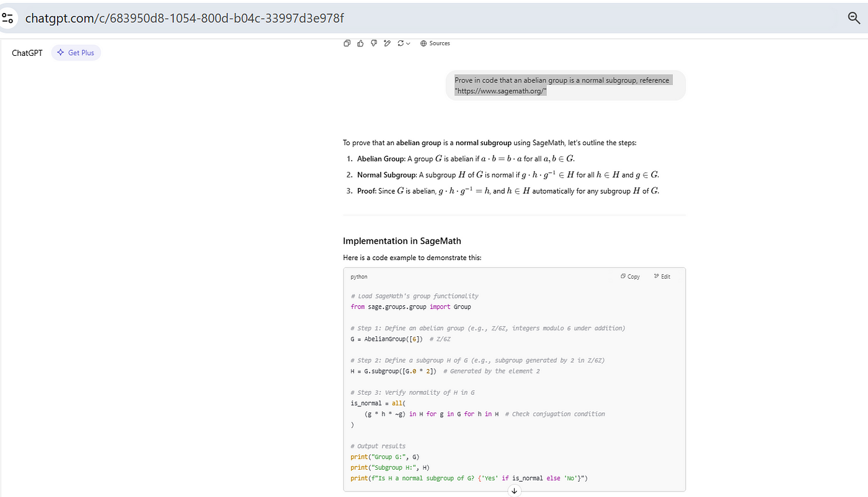
Task: Open the Sources globe button
Action: tap(435, 43)
